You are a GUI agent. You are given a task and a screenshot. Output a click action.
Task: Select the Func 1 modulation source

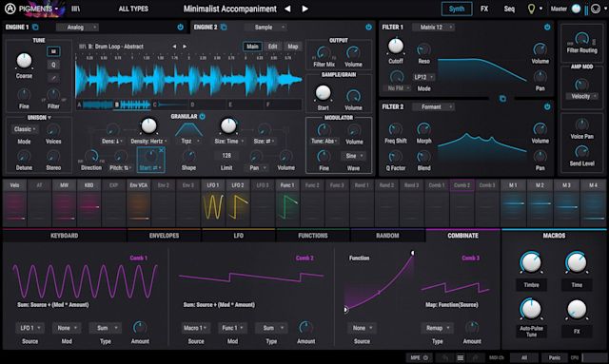[x=287, y=202]
